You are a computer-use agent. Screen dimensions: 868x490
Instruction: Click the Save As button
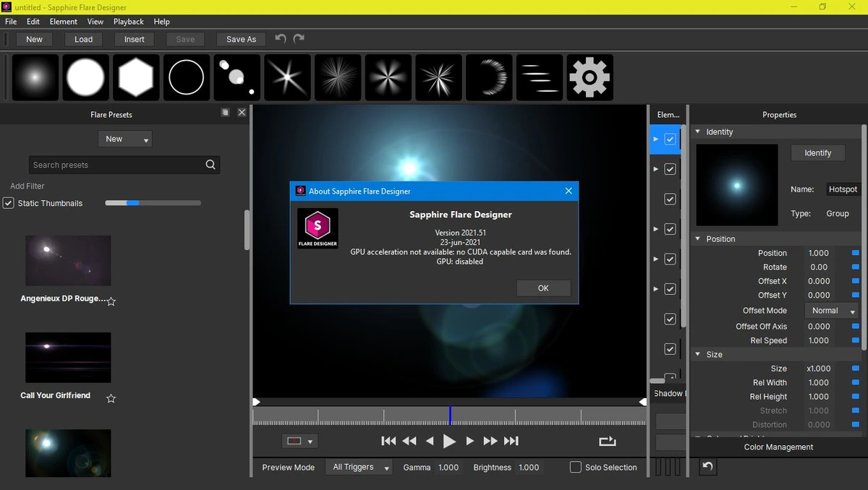[241, 39]
